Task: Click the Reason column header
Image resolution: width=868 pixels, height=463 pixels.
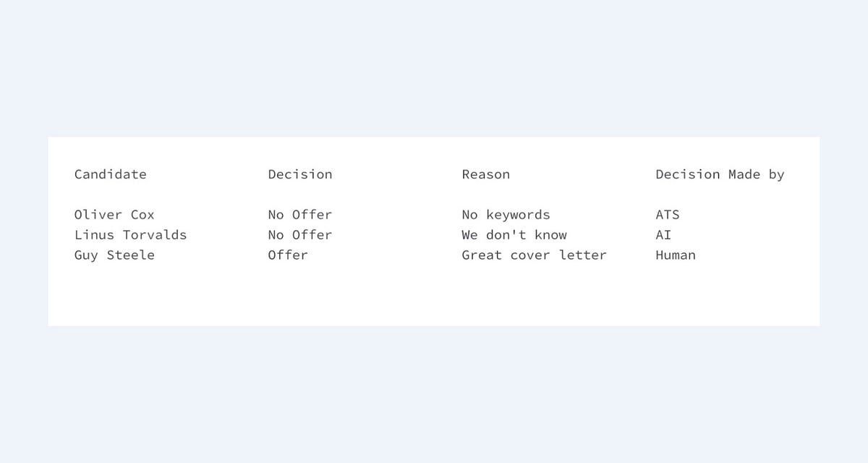Action: click(x=485, y=174)
